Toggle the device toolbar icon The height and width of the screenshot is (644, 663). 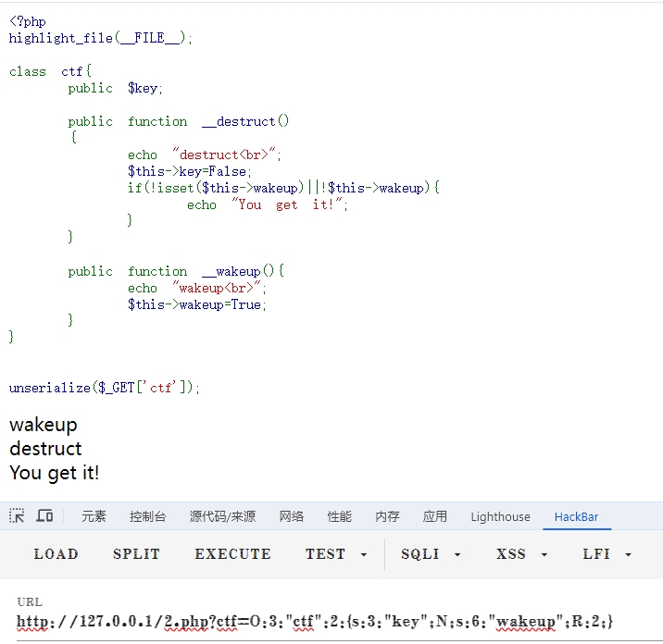pos(44,516)
